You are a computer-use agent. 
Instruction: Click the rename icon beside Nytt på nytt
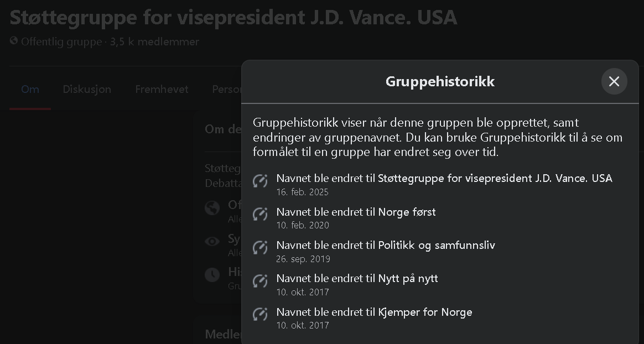[x=260, y=281]
